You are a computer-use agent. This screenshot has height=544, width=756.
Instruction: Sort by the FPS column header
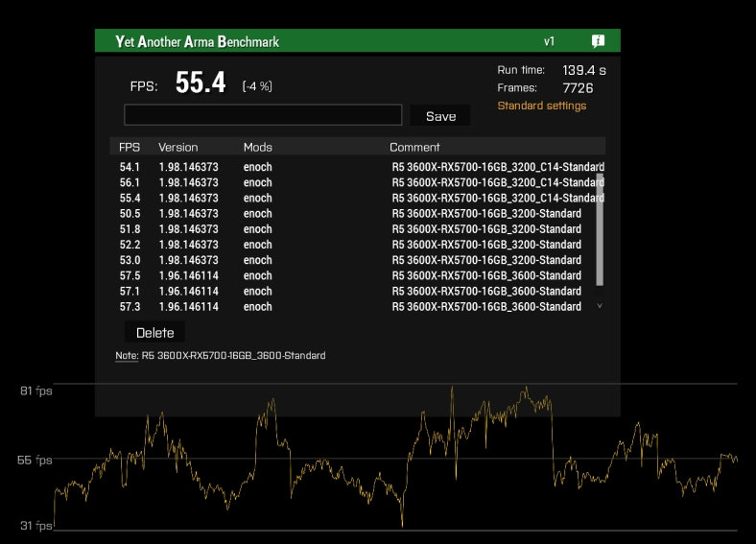130,147
